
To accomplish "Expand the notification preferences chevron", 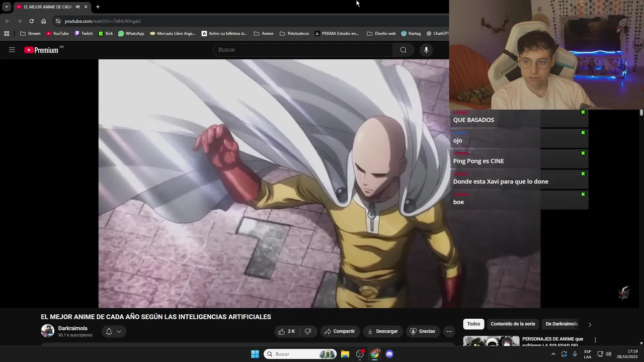I will 119,331.
